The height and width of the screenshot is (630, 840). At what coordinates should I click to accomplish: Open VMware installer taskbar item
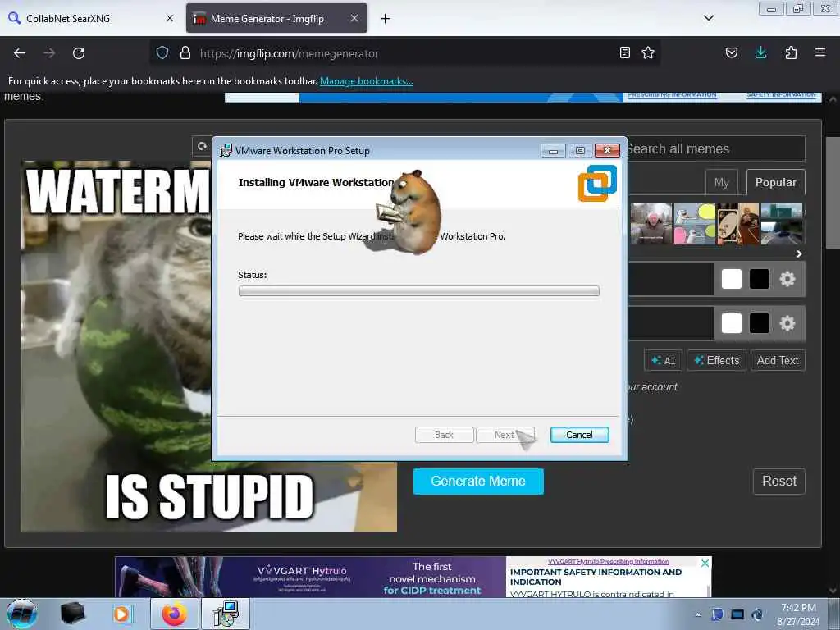pos(226,614)
